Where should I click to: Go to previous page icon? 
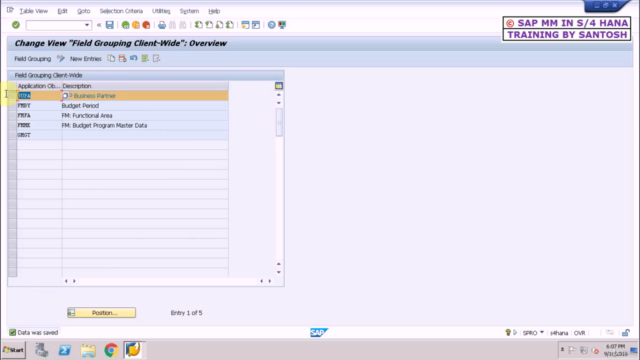click(x=209, y=25)
